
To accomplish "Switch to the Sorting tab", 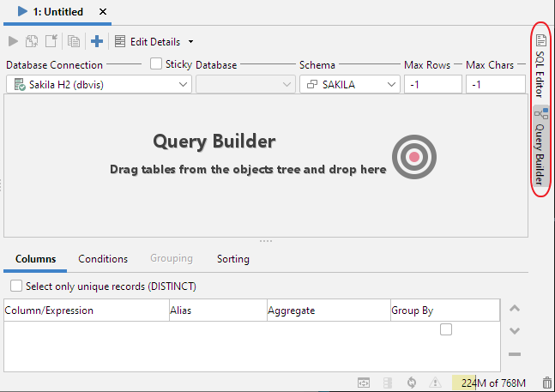I will 232,258.
